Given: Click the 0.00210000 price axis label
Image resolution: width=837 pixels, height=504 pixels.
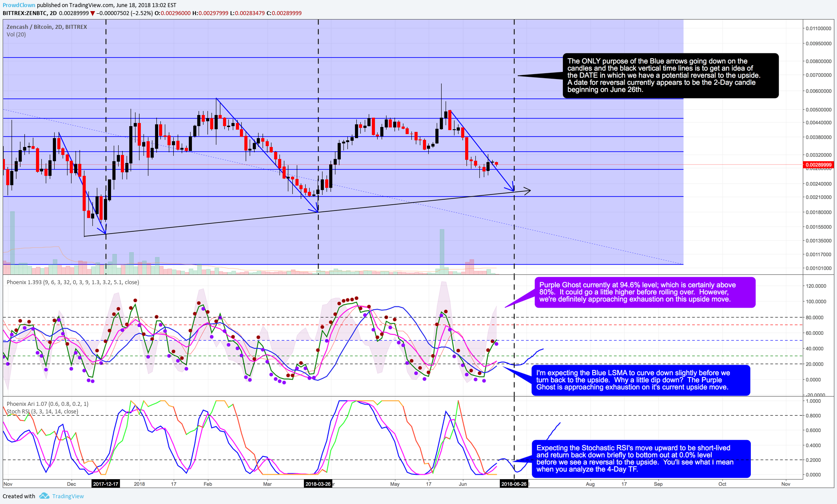Looking at the screenshot, I should pyautogui.click(x=818, y=197).
